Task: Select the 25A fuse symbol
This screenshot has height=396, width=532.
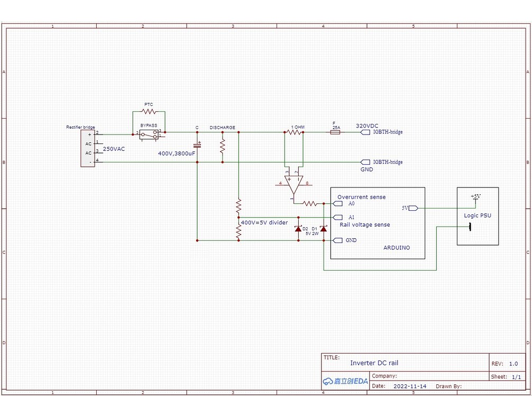Action: (335, 132)
